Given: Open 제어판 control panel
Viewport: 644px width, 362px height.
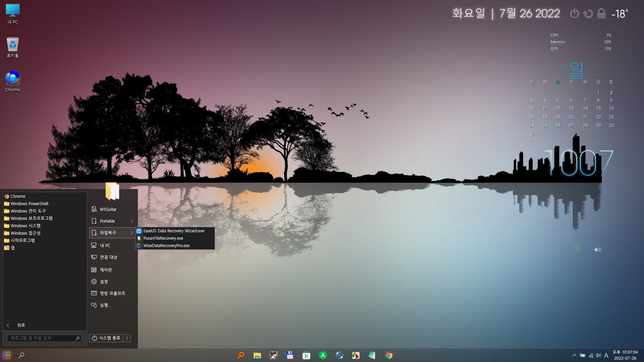Looking at the screenshot, I should 112,270.
